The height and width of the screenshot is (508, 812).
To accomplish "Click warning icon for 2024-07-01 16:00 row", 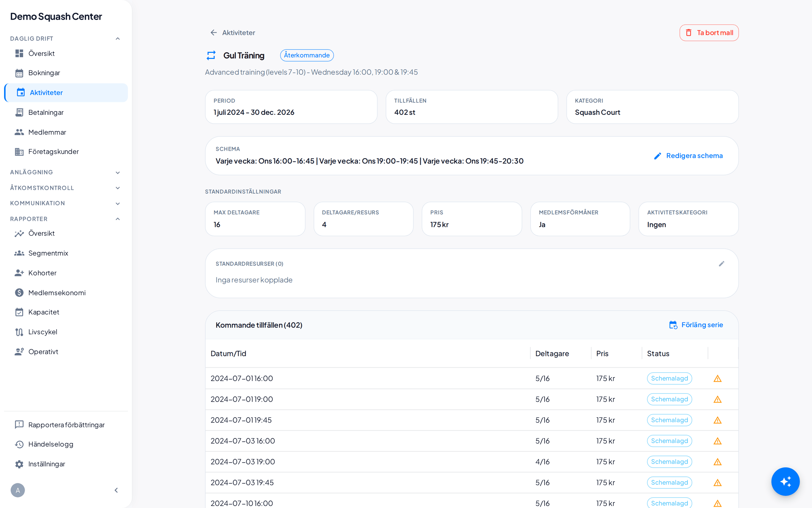I will tap(717, 378).
